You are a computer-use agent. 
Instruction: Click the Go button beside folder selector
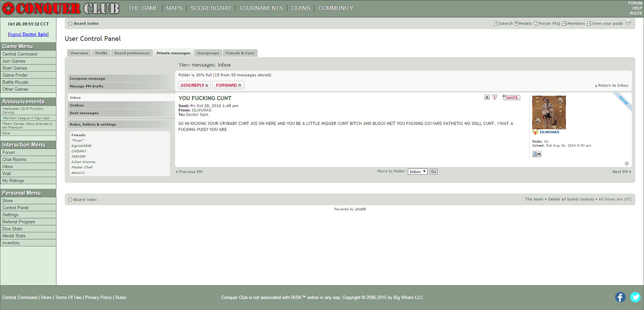[434, 172]
